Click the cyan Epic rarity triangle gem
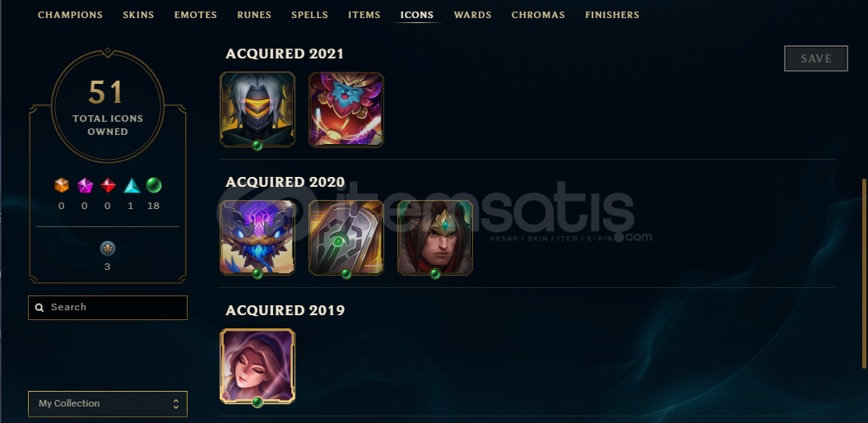This screenshot has width=868, height=423. point(131,185)
